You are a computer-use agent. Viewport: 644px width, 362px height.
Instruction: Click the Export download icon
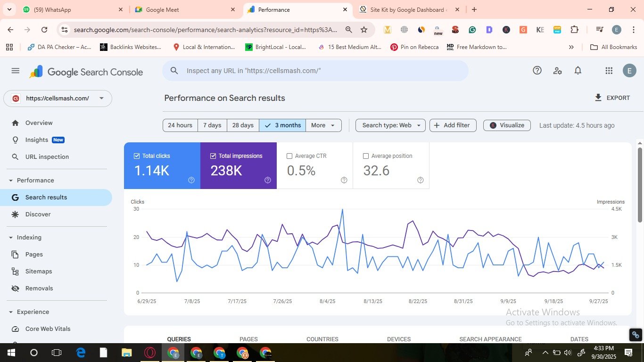pos(598,98)
